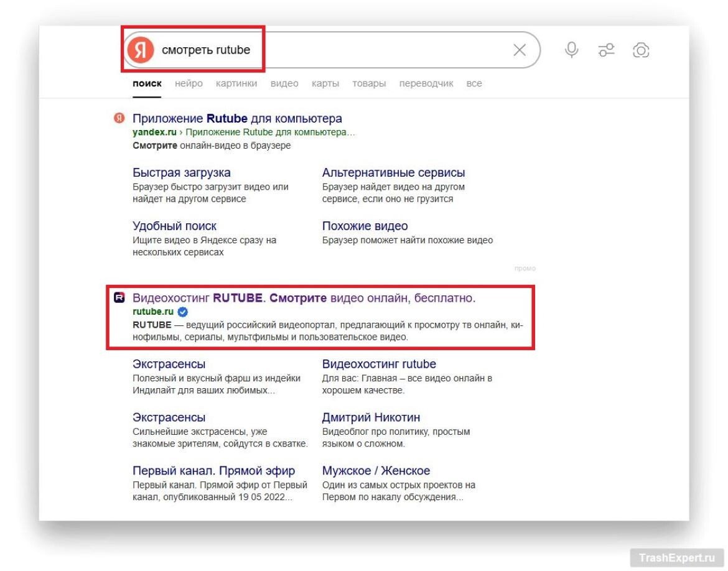Switch to the нейро tab
The image size is (728, 571).
pyautogui.click(x=189, y=83)
